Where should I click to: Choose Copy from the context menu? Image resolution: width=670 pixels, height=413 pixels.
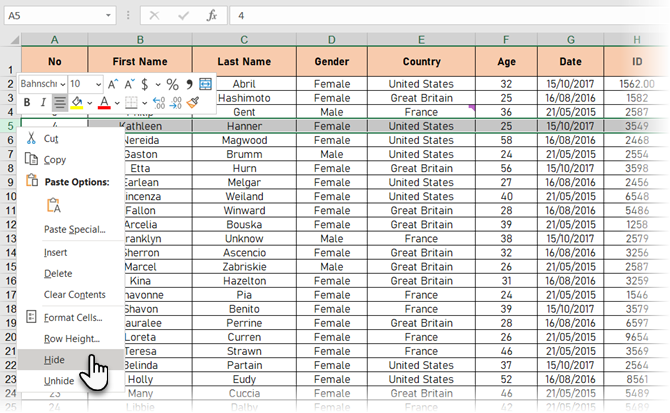(x=71, y=160)
